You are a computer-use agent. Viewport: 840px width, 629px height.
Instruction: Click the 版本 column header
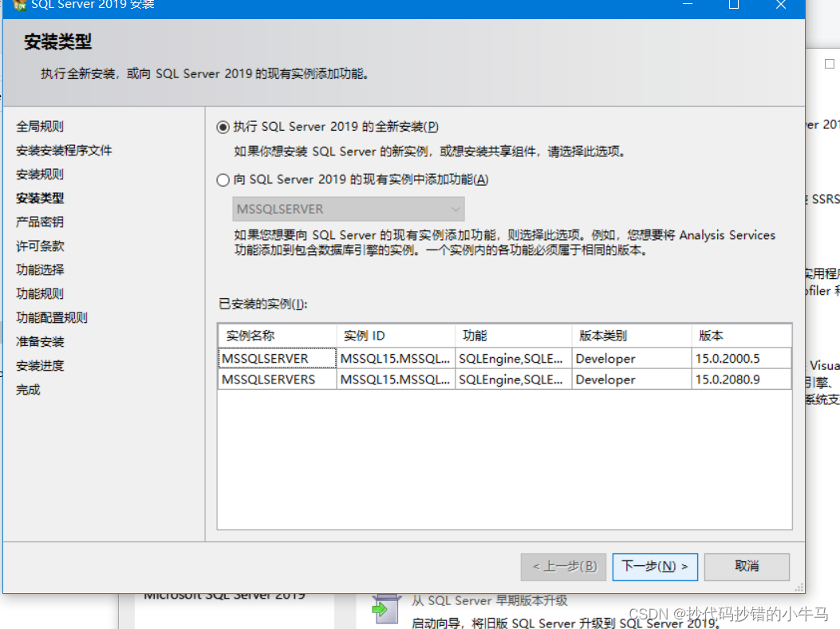(741, 336)
